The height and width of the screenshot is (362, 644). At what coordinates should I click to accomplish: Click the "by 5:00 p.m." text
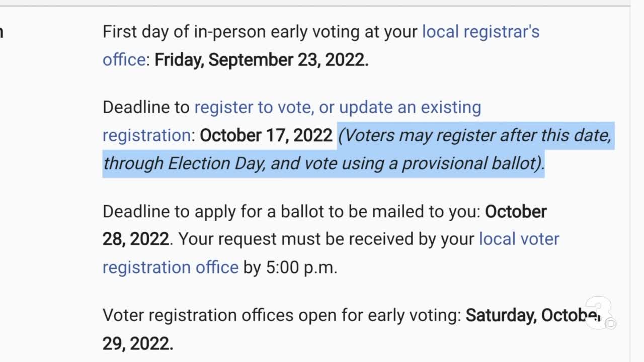point(290,267)
